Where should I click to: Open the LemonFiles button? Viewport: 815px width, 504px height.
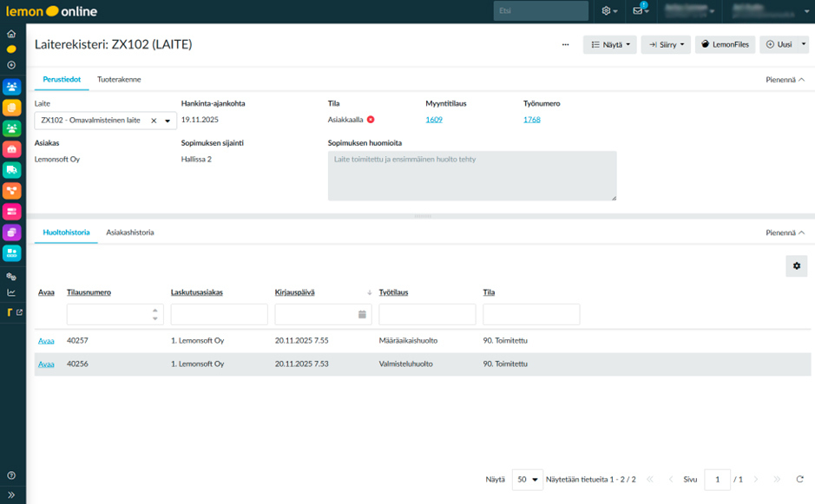725,44
